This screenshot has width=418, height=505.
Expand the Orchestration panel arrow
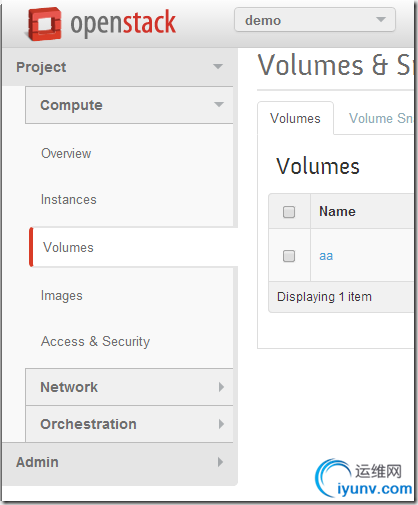(221, 424)
